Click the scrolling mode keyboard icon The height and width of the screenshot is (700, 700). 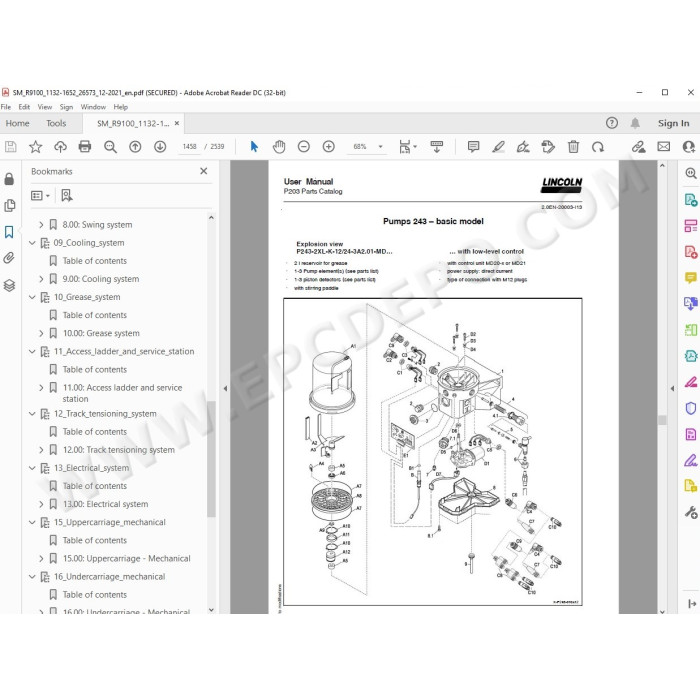pos(437,146)
